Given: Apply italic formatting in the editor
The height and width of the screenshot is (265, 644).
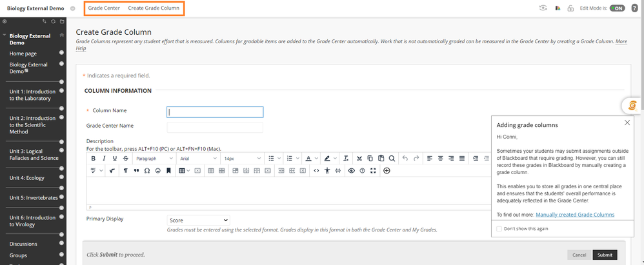Looking at the screenshot, I should pyautogui.click(x=104, y=159).
